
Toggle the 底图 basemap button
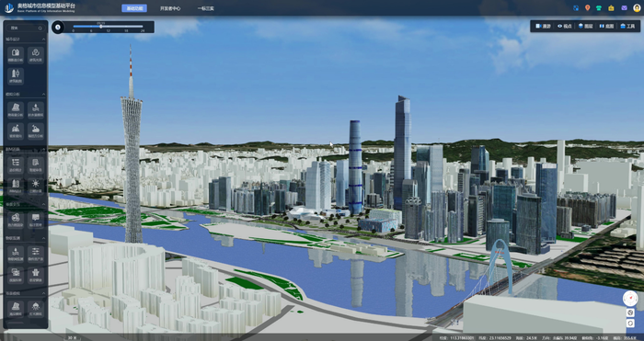point(606,27)
